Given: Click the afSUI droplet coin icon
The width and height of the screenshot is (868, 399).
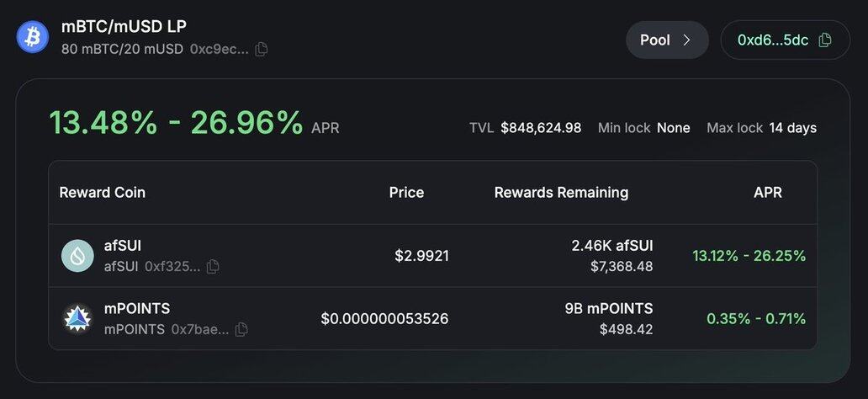Looking at the screenshot, I should click(77, 256).
